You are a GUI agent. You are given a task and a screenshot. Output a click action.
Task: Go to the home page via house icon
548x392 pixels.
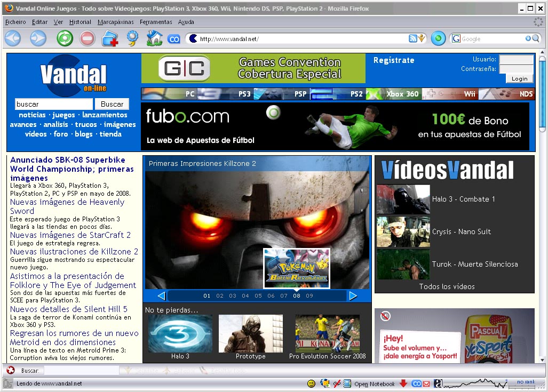tap(154, 38)
